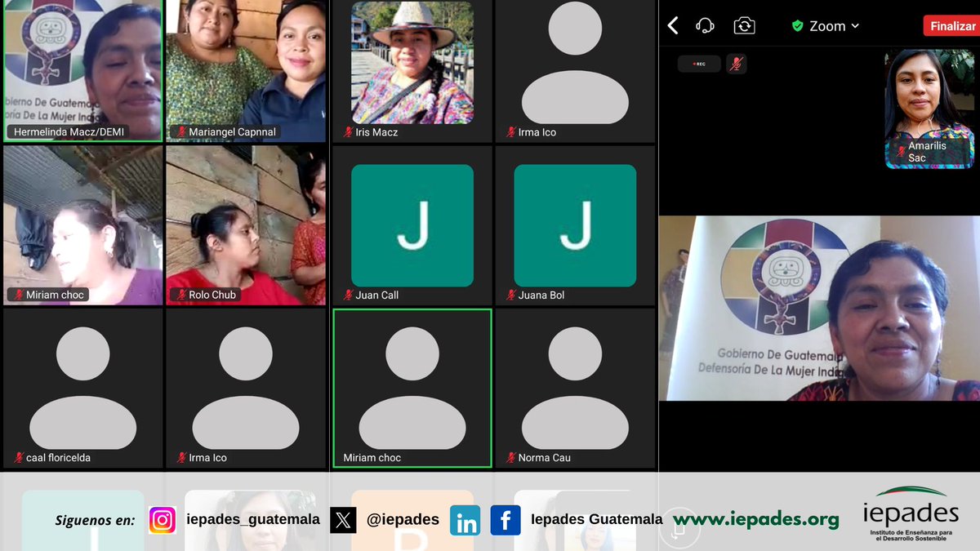Click the X (Twitter) icon in banner
980x551 pixels.
click(343, 520)
